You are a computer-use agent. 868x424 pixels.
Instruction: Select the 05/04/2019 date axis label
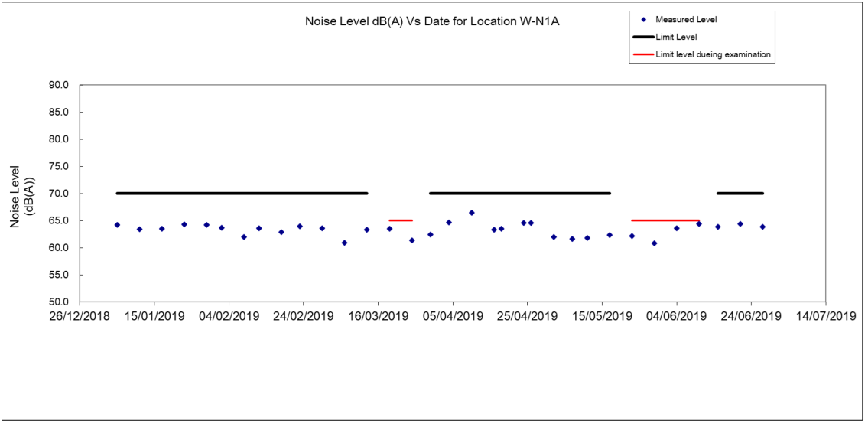click(x=453, y=316)
